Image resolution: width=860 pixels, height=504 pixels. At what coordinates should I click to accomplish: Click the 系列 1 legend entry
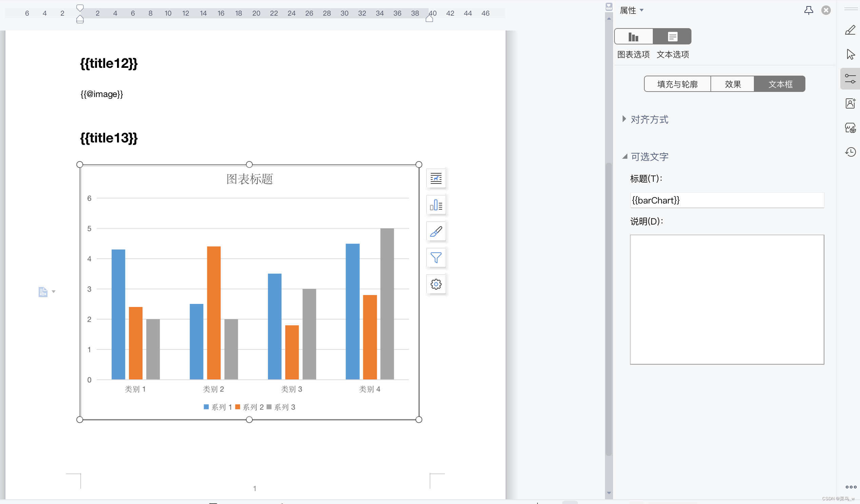(218, 407)
